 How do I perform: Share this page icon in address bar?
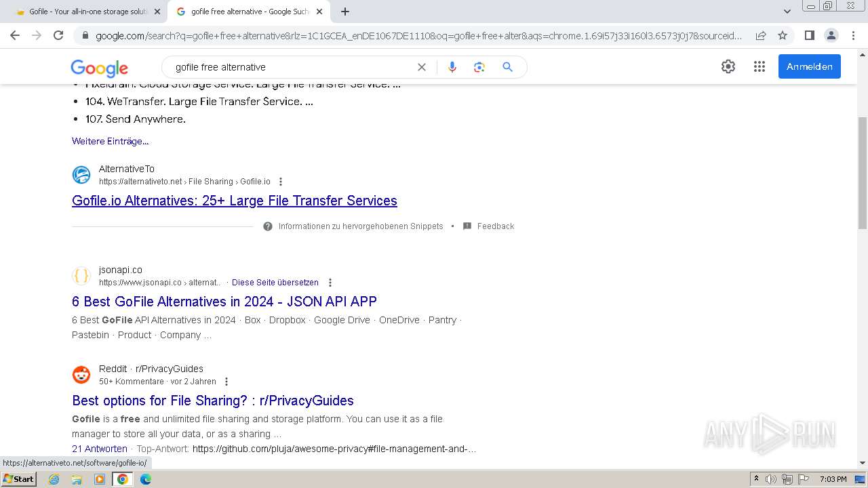pos(761,35)
